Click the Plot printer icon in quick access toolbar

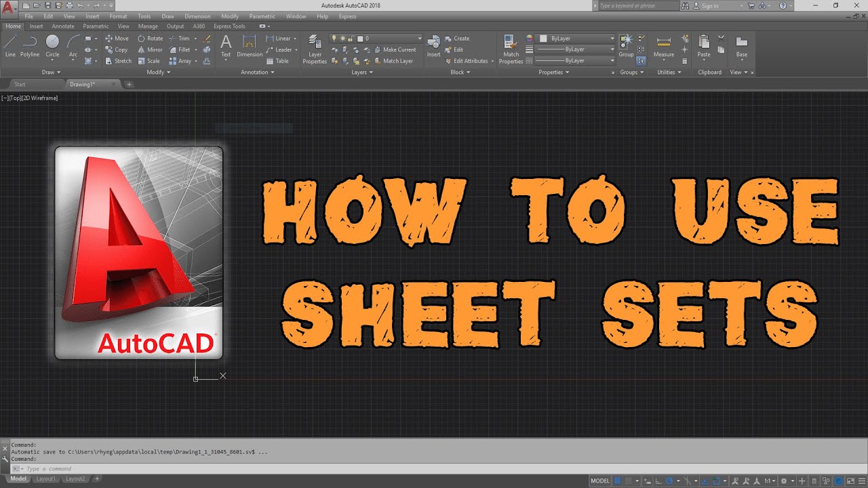coord(68,5)
